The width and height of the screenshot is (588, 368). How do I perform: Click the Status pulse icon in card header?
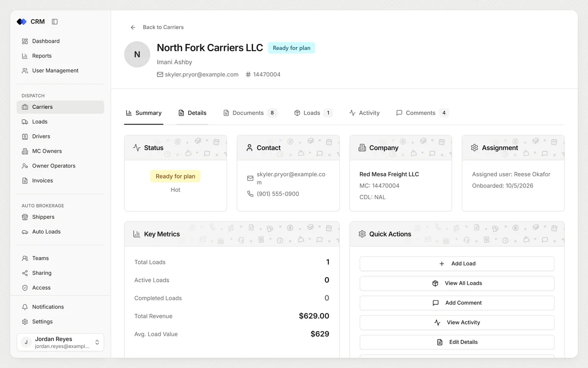137,148
